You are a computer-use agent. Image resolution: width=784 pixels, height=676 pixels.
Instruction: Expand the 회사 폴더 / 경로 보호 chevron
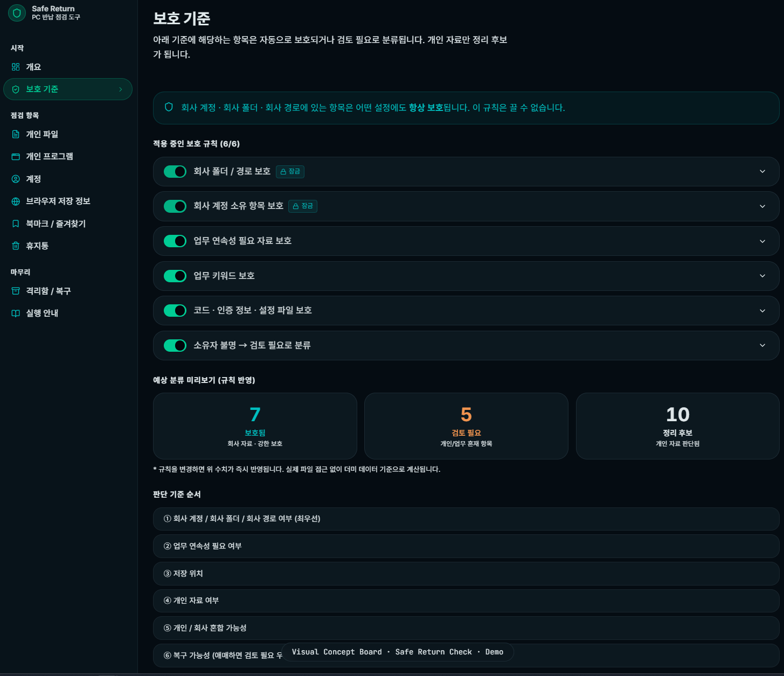762,171
